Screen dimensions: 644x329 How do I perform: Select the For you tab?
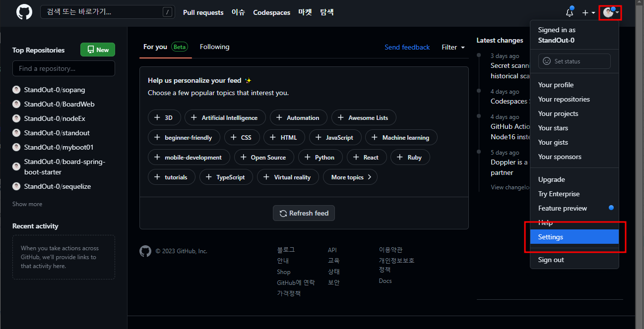tap(165, 47)
